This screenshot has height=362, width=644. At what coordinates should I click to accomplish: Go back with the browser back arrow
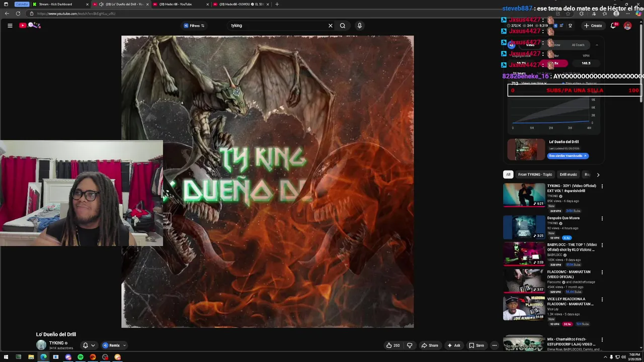coord(7,14)
